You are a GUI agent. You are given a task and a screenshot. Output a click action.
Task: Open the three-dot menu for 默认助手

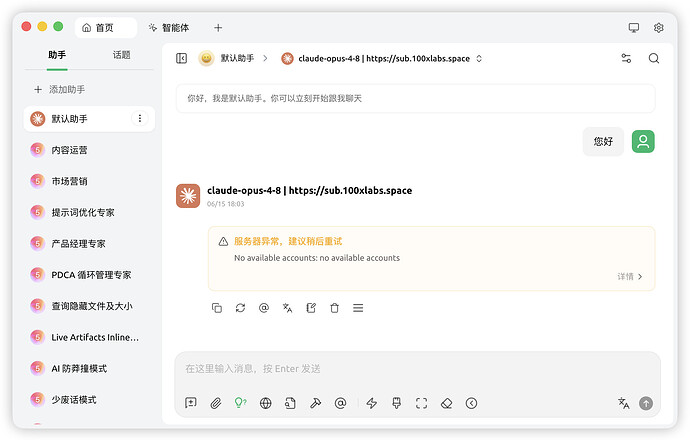[139, 118]
